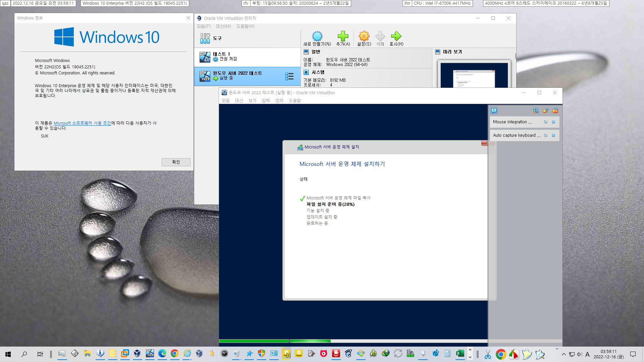Image resolution: width=644 pixels, height=362 pixels.
Task: Expand the taskbar toolbar double-chevron overflow
Action: [557, 349]
